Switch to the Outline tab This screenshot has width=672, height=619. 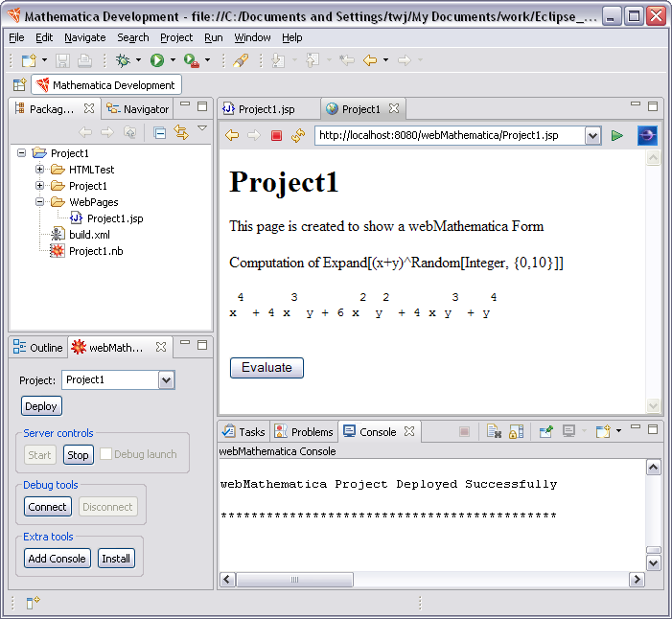tap(37, 348)
